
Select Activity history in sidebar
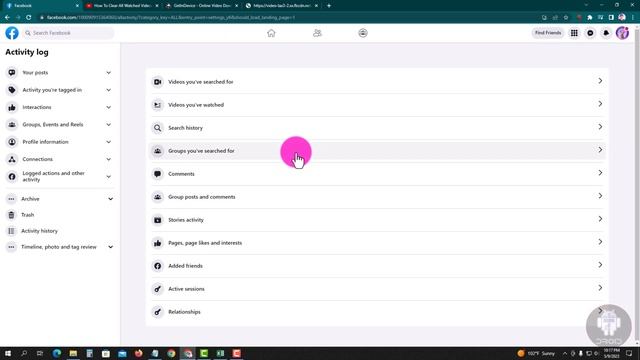point(60,231)
